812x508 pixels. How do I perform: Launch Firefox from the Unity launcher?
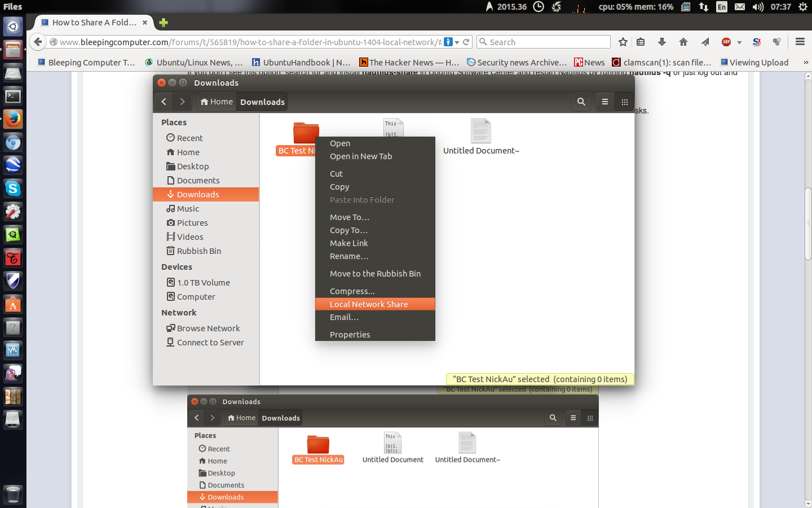(x=12, y=119)
